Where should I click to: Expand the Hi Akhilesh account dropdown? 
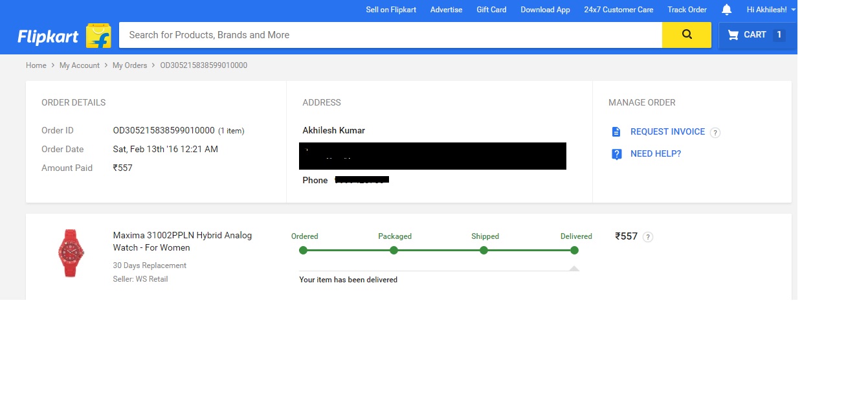[x=772, y=10]
